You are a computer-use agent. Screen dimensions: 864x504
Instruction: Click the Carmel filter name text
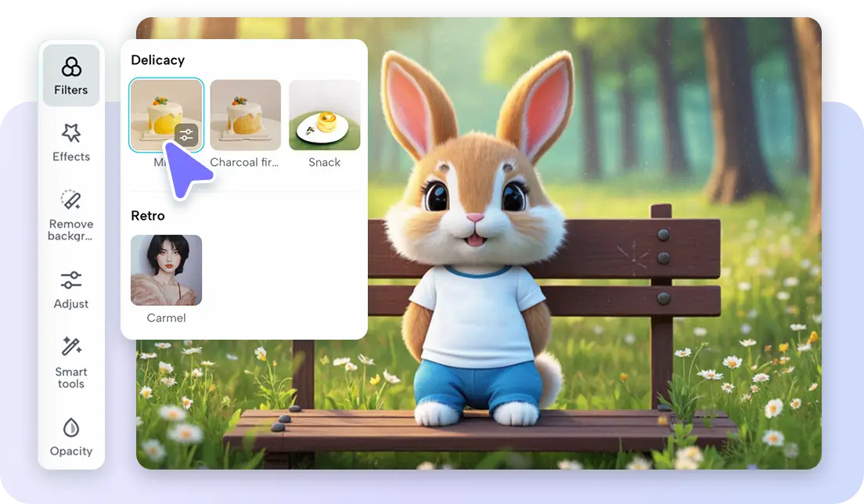(x=166, y=319)
